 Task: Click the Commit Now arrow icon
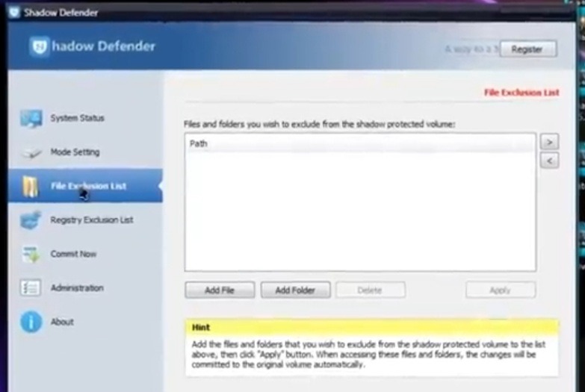[x=31, y=254]
